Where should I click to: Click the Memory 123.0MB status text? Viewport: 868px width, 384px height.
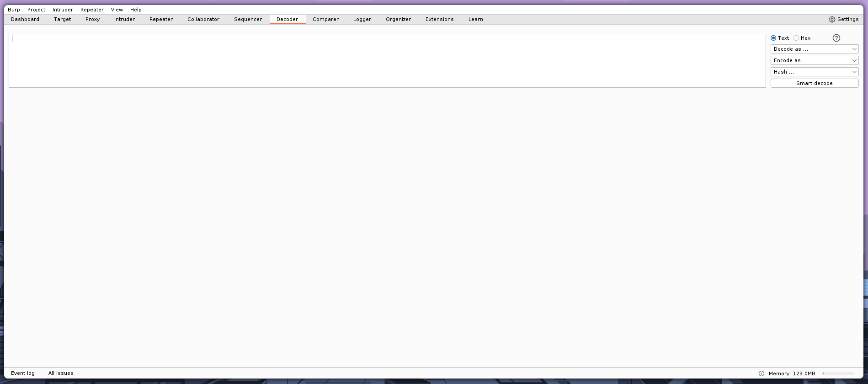(792, 373)
